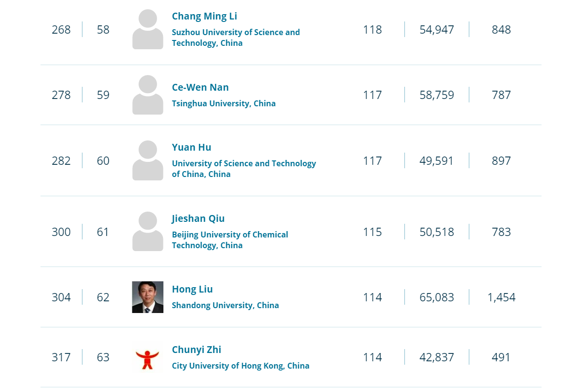
Task: Open Chang Ming Li's profile name link
Action: click(x=204, y=16)
